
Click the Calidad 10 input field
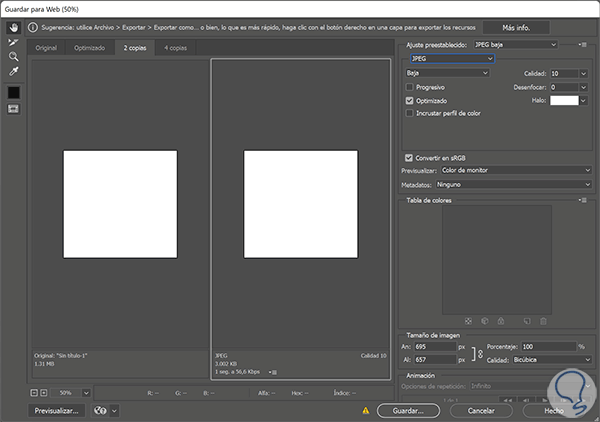click(x=564, y=73)
